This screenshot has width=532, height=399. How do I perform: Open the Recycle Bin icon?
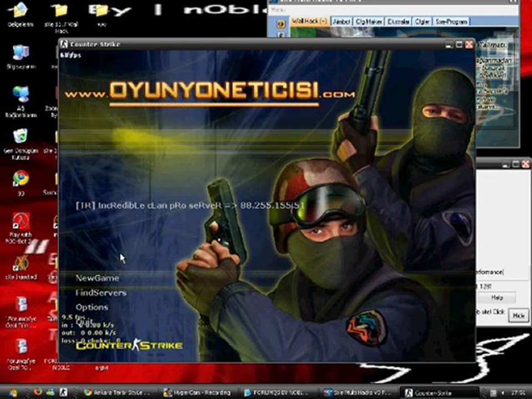click(x=21, y=144)
